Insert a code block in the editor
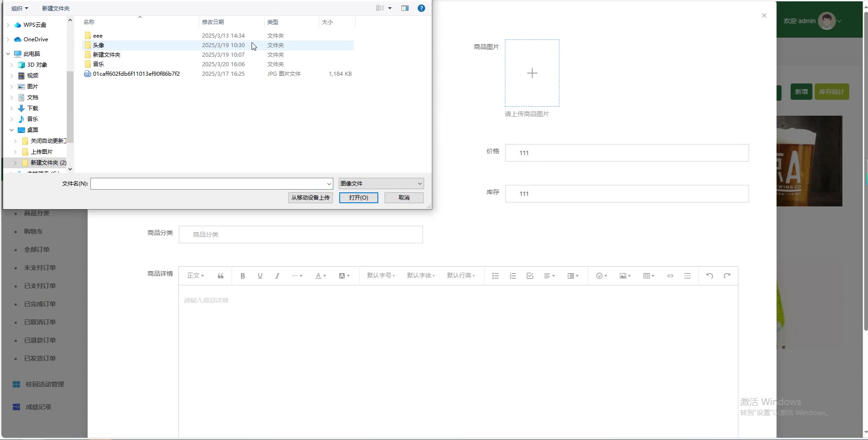 pyautogui.click(x=670, y=276)
